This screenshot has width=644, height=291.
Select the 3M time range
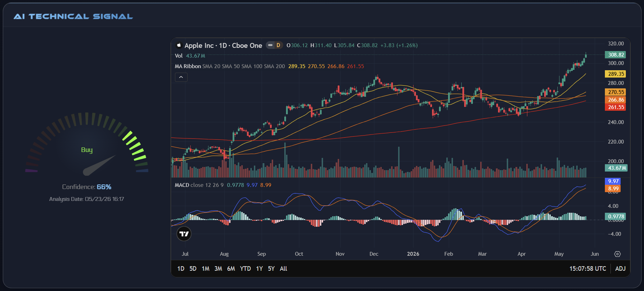coord(218,269)
